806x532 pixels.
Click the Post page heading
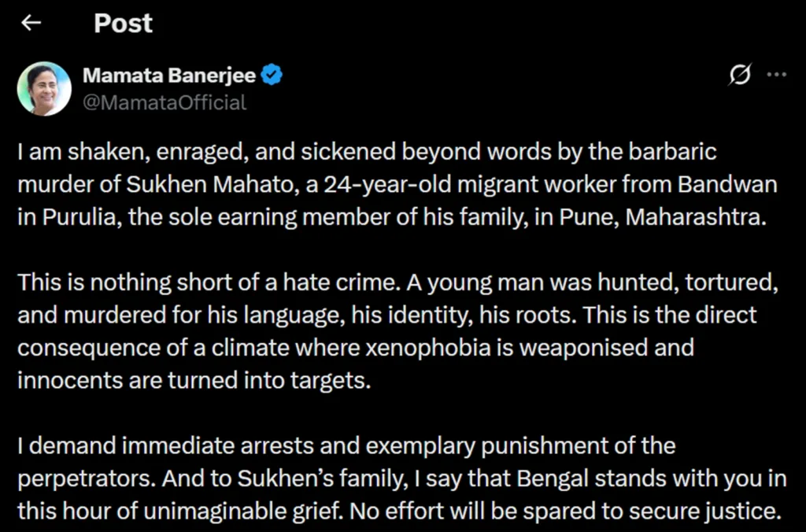(124, 24)
